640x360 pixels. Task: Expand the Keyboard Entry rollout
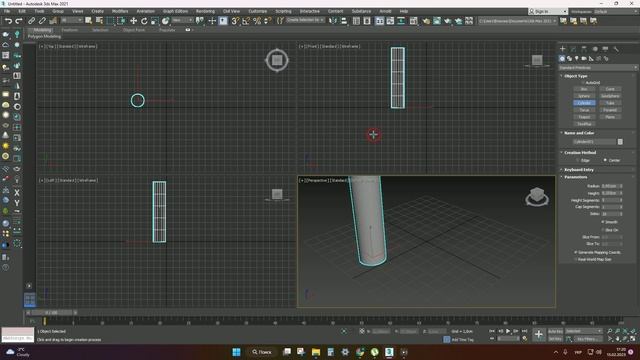(578, 170)
